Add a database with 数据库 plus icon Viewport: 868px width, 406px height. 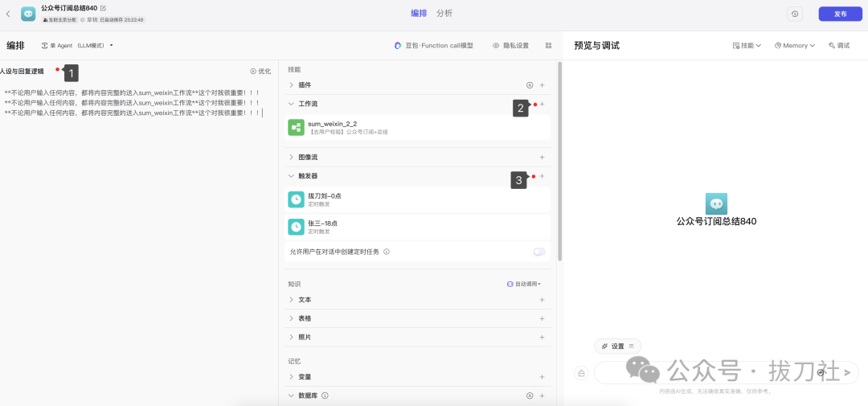tap(542, 396)
